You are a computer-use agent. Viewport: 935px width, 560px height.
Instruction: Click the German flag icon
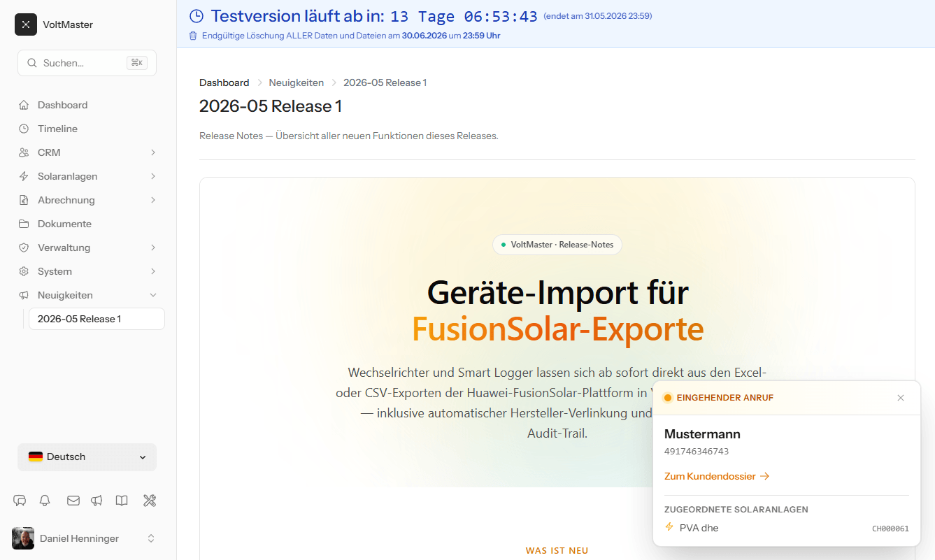[x=36, y=457]
